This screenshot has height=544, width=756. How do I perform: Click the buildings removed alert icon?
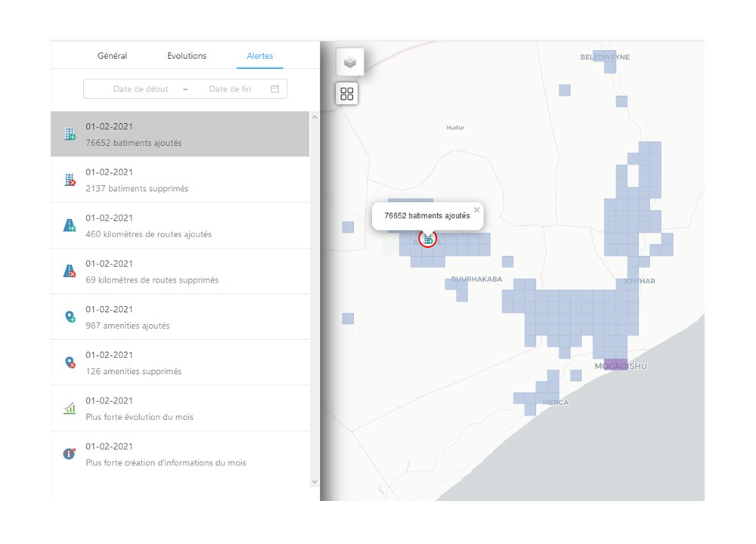click(70, 180)
